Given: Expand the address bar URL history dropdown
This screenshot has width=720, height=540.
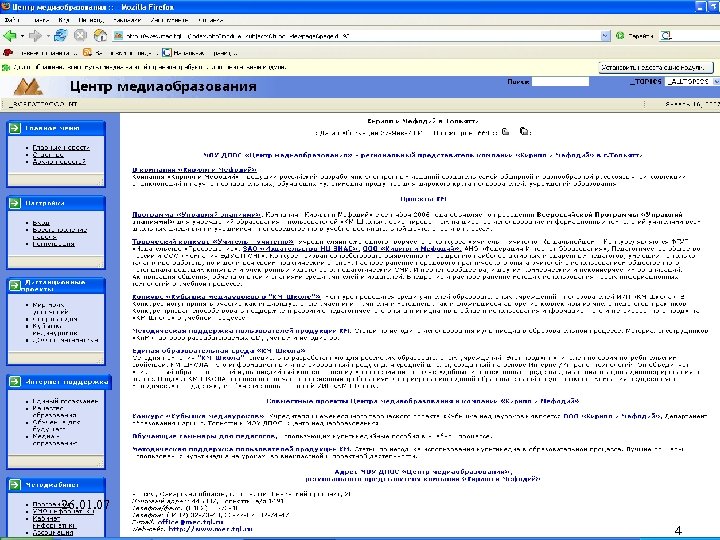Looking at the screenshot, I should coord(605,35).
